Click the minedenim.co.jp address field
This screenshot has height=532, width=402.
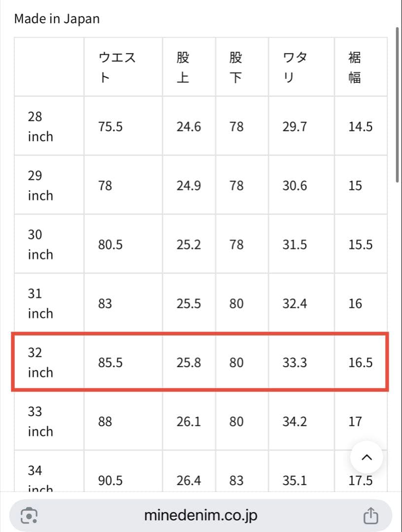pyautogui.click(x=201, y=515)
